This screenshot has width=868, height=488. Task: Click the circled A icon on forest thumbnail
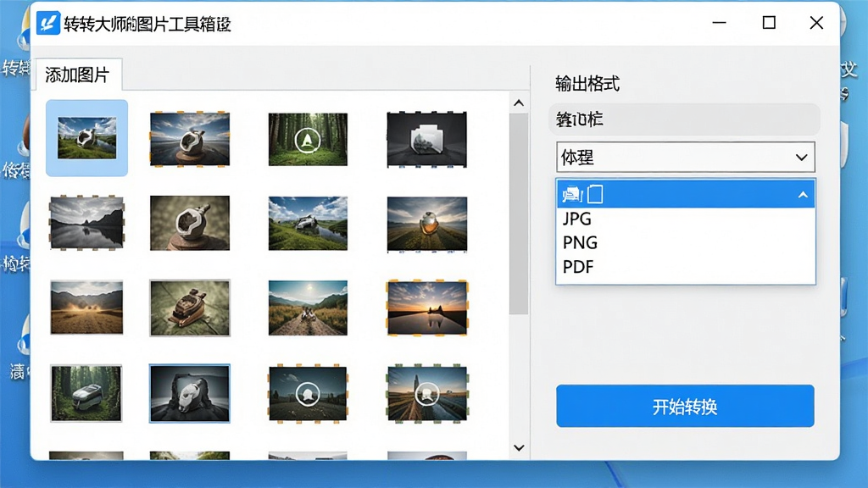(308, 140)
